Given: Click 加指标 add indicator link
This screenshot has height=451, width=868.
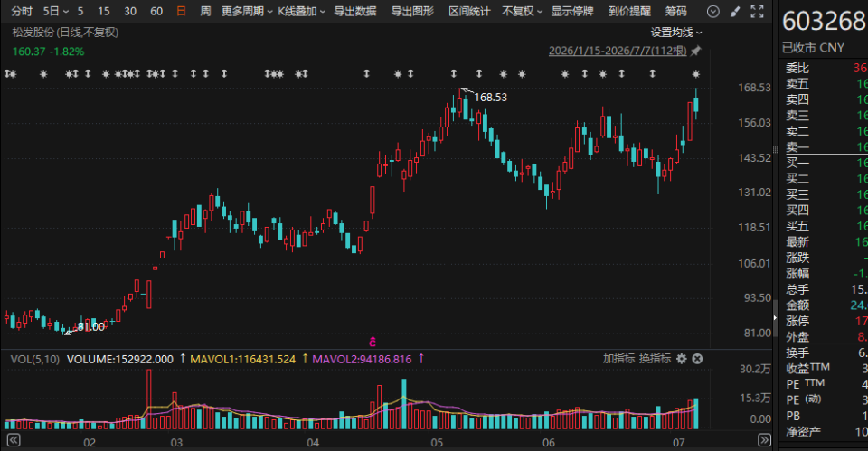Looking at the screenshot, I should point(618,359).
